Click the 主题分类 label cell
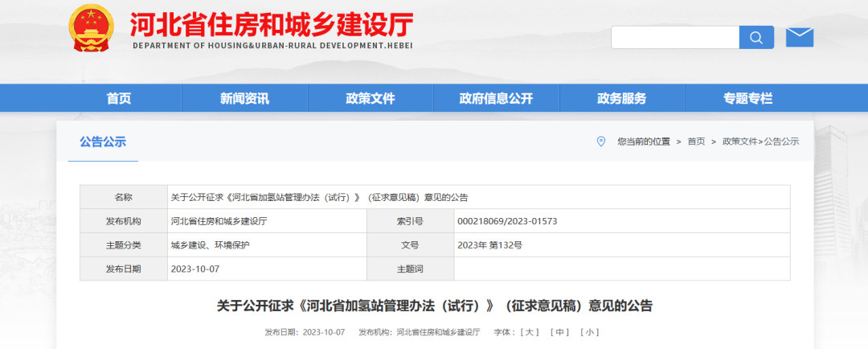The height and width of the screenshot is (349, 868). 124,244
